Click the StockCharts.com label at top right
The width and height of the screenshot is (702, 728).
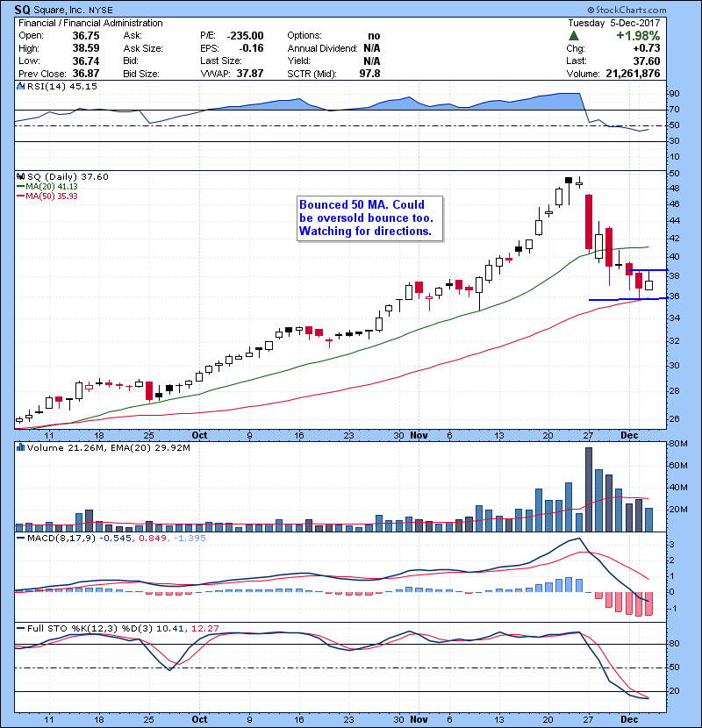coord(627,10)
